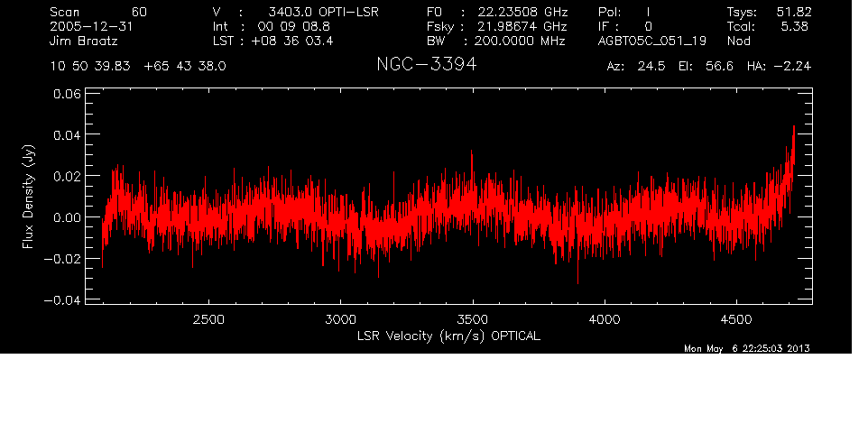This screenshot has height=442, width=868.
Task: Click the 0.04 y-axis tick label
Action: point(67,134)
